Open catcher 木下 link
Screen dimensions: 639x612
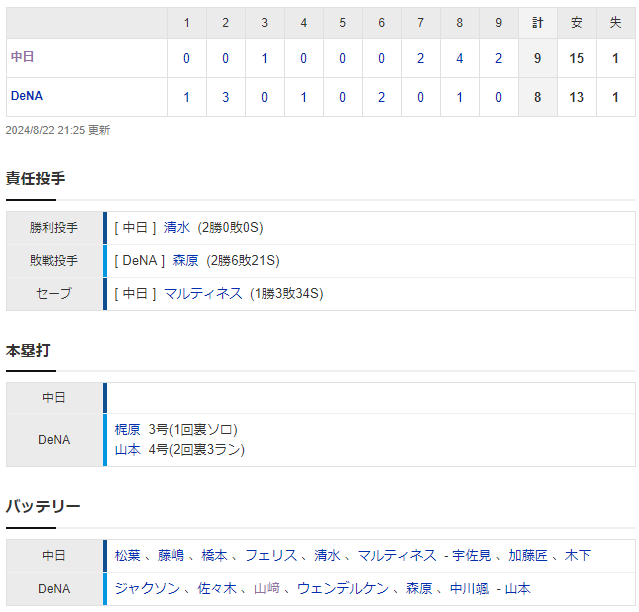point(577,555)
